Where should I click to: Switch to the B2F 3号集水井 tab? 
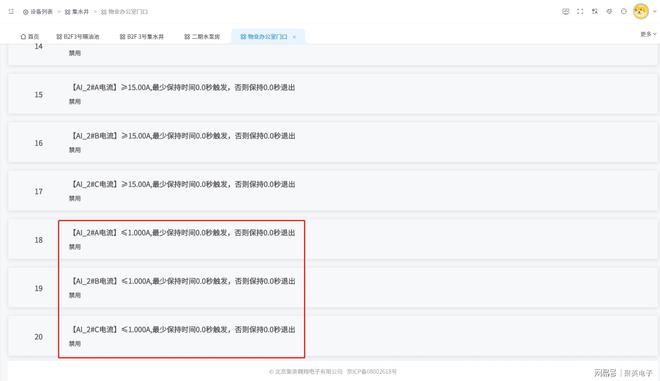coord(142,37)
